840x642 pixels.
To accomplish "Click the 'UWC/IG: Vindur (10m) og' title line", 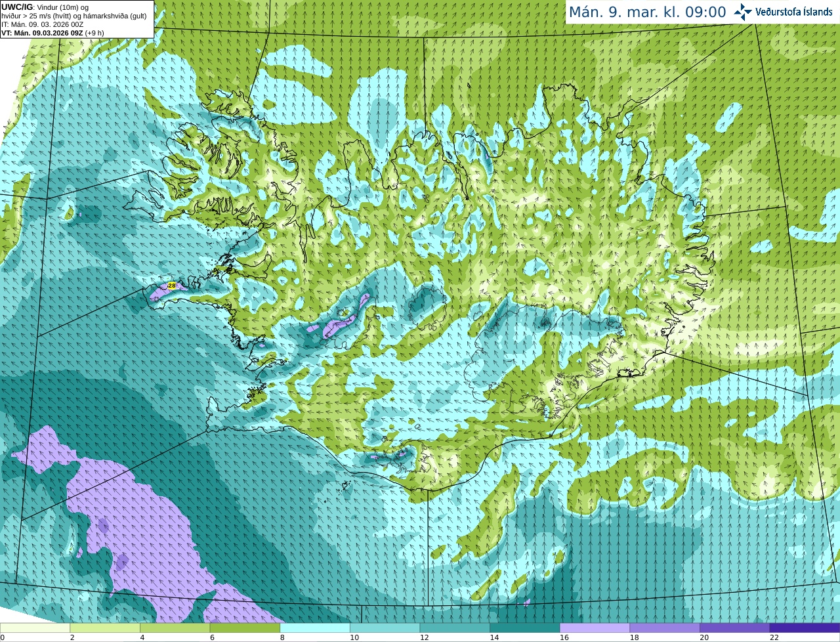I will point(46,7).
